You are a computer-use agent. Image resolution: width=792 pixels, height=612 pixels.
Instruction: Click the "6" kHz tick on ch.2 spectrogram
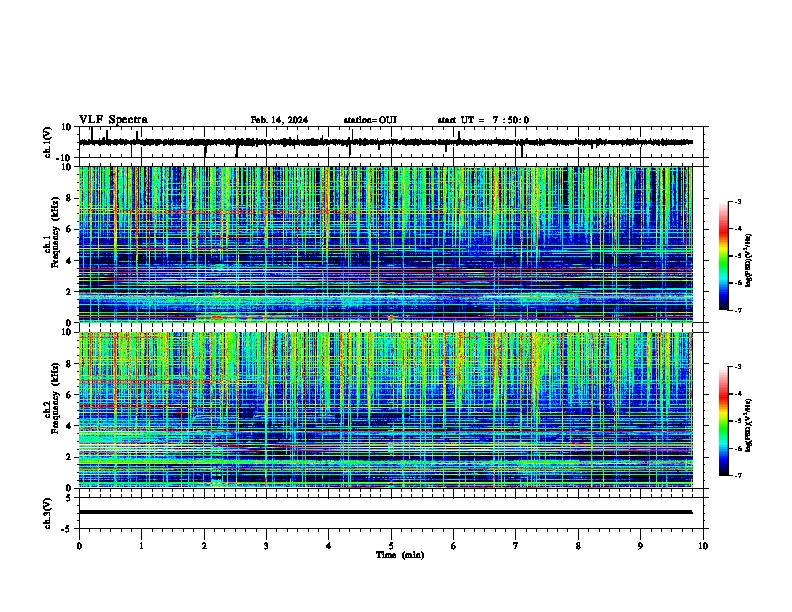[x=69, y=395]
